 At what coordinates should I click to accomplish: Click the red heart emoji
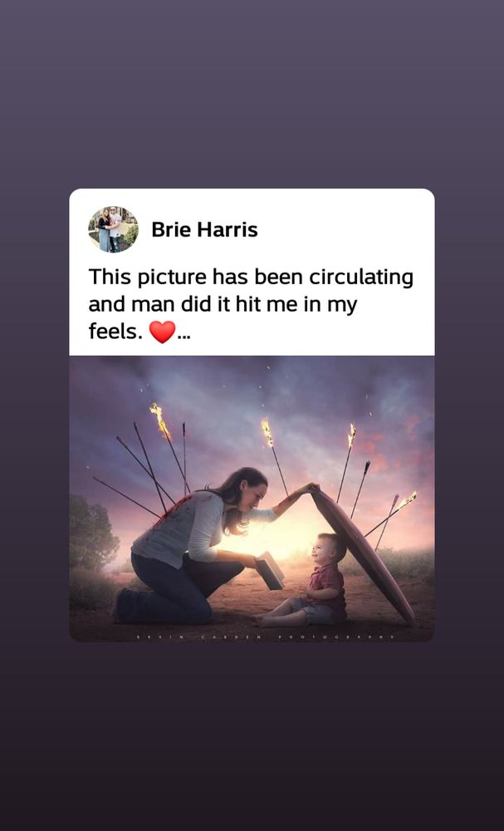[x=162, y=332]
